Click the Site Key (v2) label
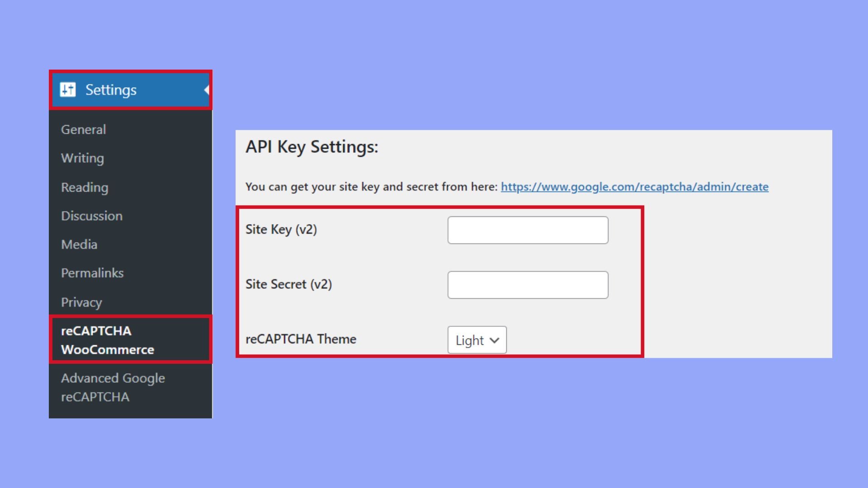 click(x=281, y=230)
